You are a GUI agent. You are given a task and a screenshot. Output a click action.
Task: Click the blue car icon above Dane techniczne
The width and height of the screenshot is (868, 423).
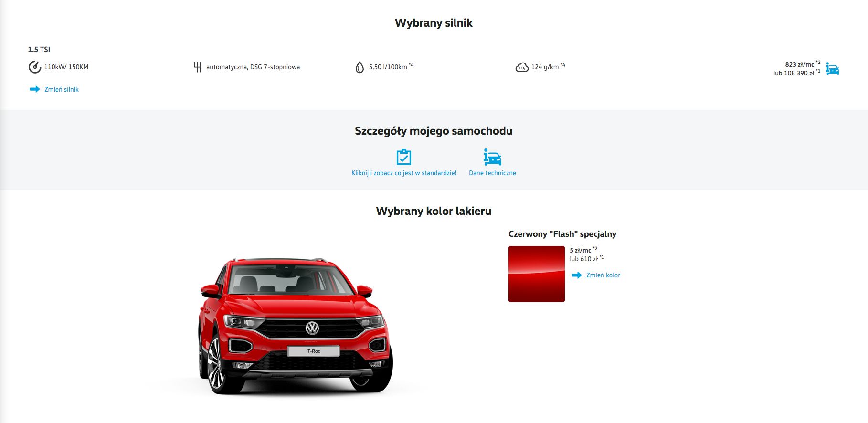(x=492, y=157)
